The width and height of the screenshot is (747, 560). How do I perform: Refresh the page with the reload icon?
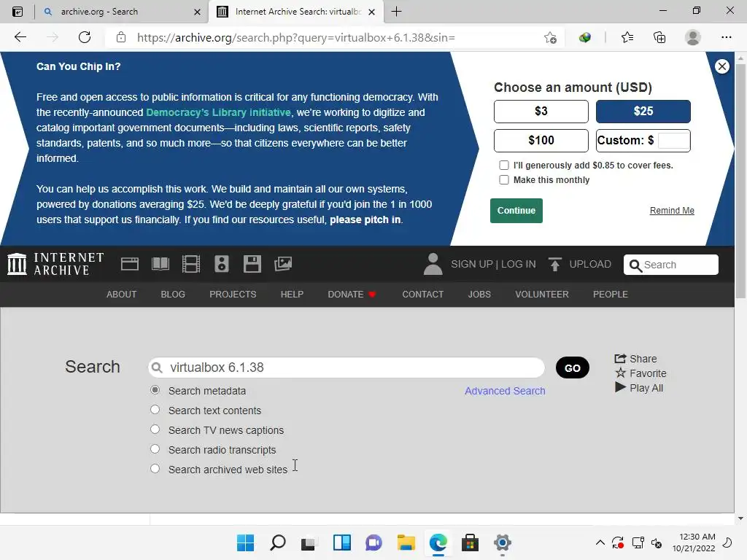(x=85, y=37)
